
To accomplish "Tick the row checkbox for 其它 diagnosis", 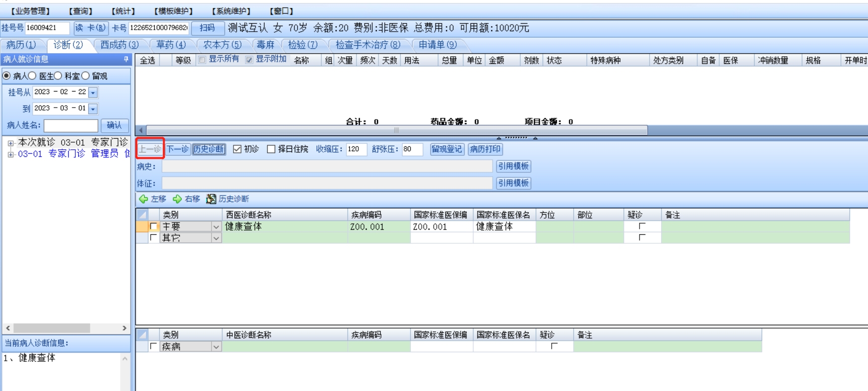I will 154,238.
